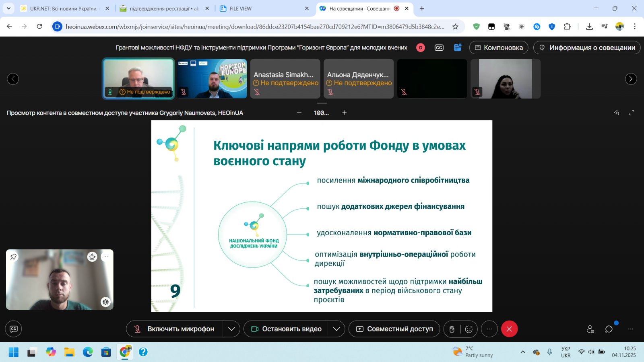The height and width of the screenshot is (362, 644).
Task: Zoom in shared content with plus
Action: click(x=344, y=113)
